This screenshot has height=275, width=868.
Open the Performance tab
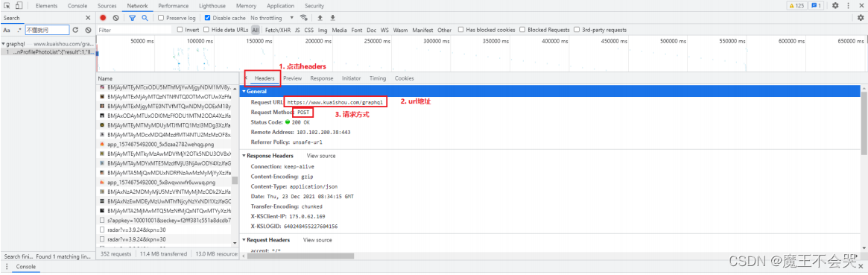tap(174, 5)
